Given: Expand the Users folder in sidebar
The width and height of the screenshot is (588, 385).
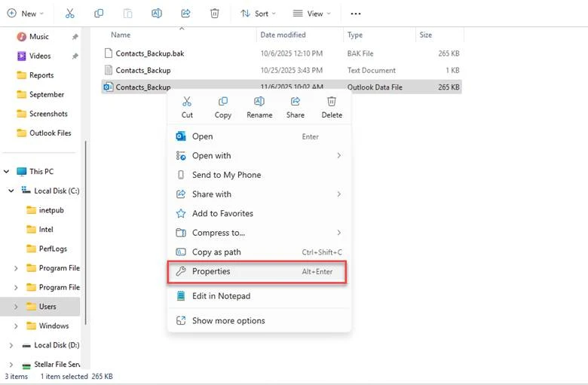Looking at the screenshot, I should point(17,307).
